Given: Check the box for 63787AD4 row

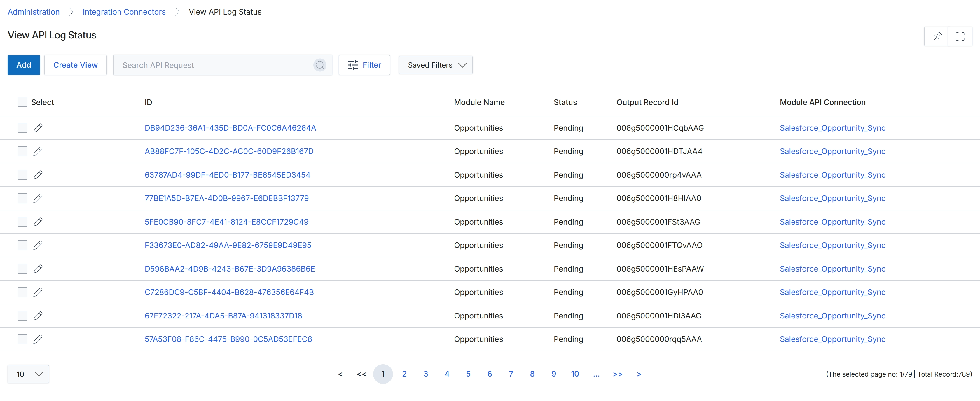Looking at the screenshot, I should (x=22, y=175).
